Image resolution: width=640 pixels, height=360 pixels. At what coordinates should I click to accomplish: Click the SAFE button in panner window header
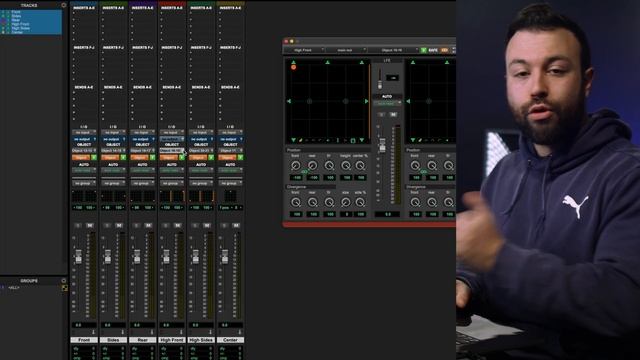click(433, 50)
